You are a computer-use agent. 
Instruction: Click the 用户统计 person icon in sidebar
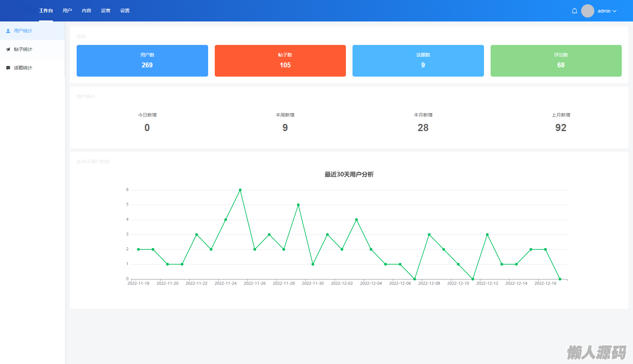(8, 31)
